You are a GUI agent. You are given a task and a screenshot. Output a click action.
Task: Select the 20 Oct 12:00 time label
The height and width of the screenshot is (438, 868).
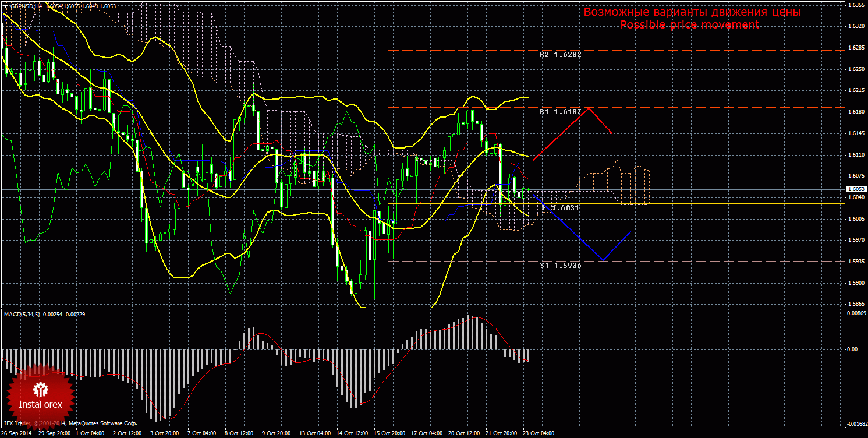(x=463, y=433)
